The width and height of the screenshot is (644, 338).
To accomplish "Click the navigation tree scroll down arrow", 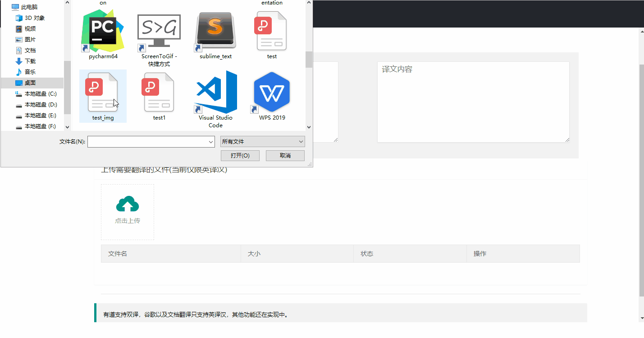I will (x=68, y=127).
